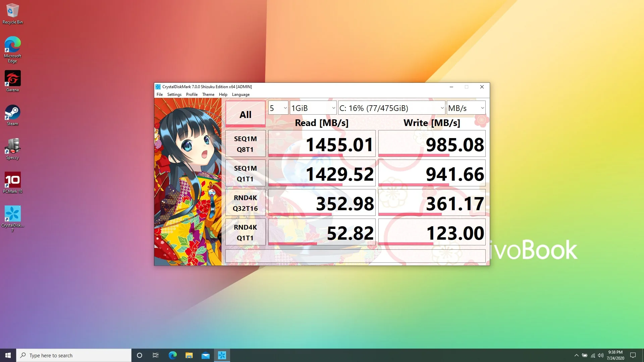This screenshot has height=362, width=644.
Task: Open the Language menu
Action: tap(241, 95)
